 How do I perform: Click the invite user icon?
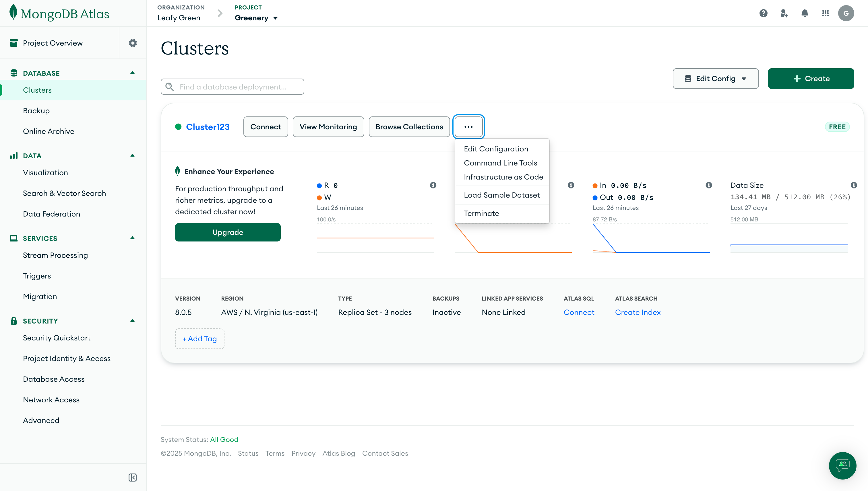(x=784, y=13)
